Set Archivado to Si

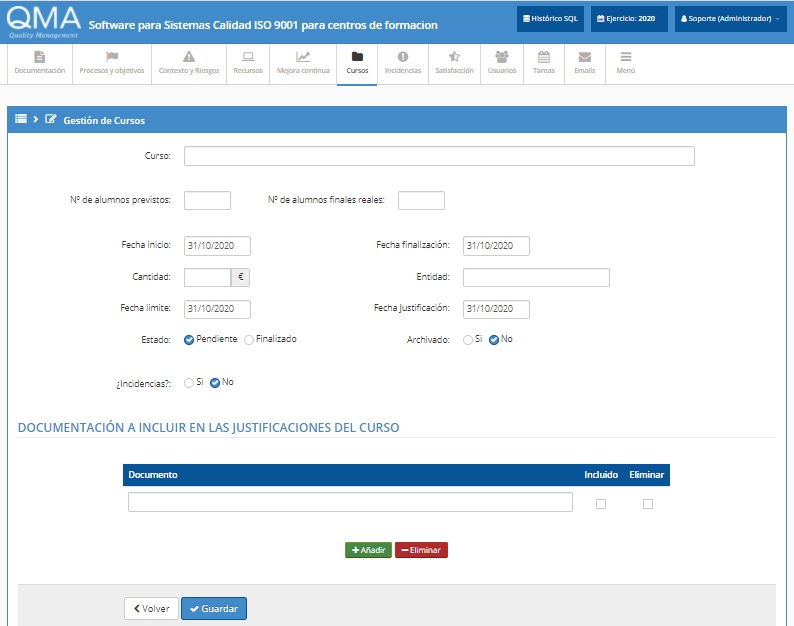click(x=468, y=340)
